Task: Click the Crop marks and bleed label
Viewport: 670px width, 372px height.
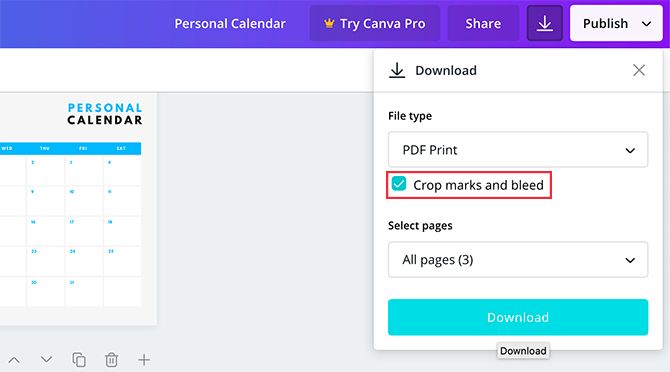Action: click(x=478, y=185)
